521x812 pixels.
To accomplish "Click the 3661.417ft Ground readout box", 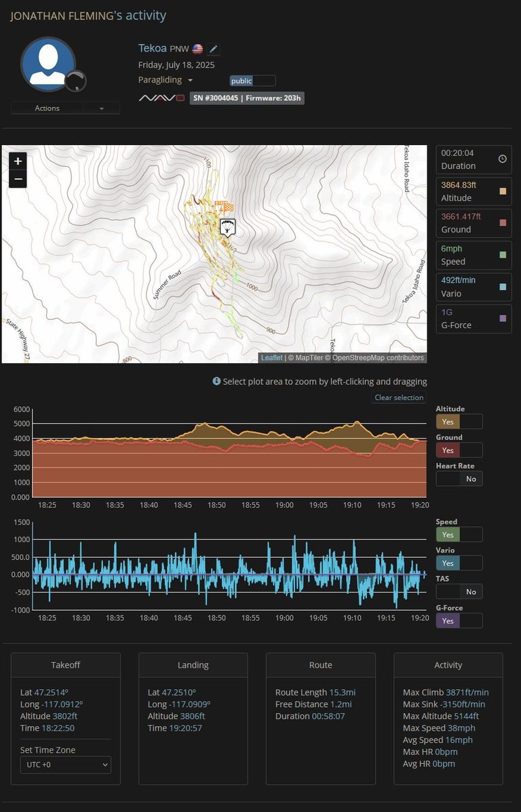I will click(474, 223).
